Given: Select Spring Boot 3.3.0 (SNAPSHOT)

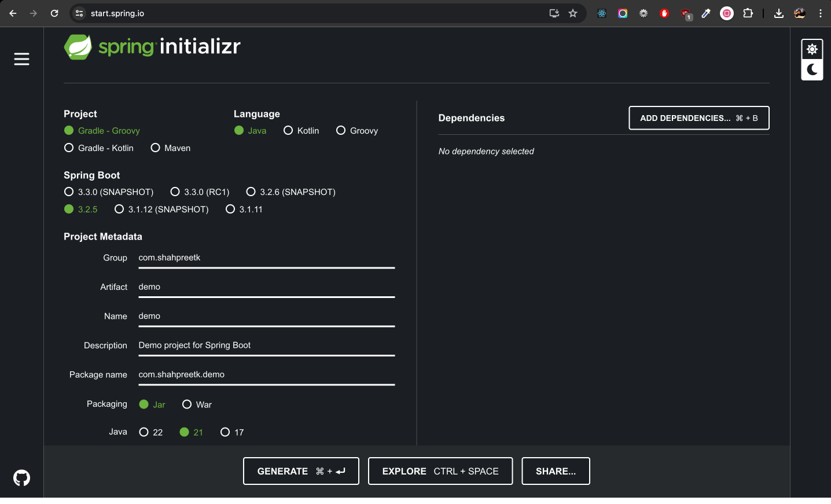Looking at the screenshot, I should pos(109,192).
